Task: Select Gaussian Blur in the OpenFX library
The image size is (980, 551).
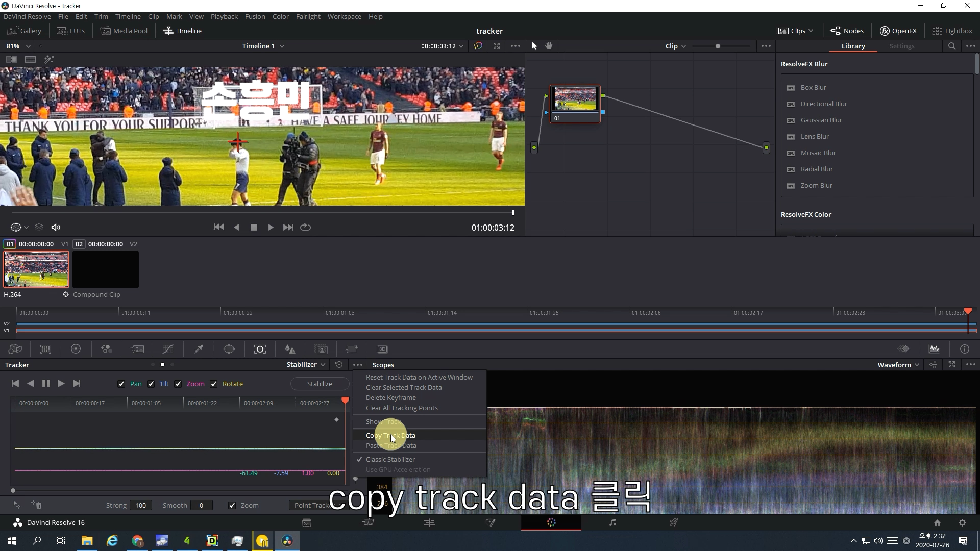Action: (x=821, y=120)
